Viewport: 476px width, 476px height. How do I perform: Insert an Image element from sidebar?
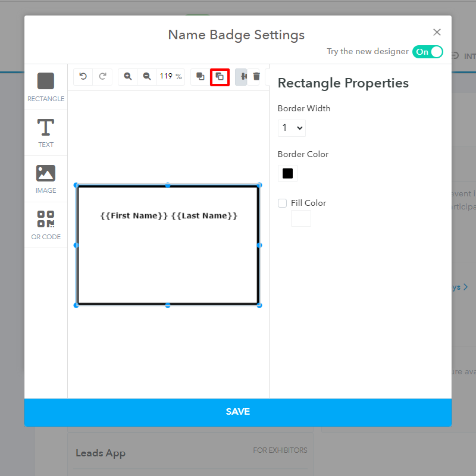tap(46, 178)
